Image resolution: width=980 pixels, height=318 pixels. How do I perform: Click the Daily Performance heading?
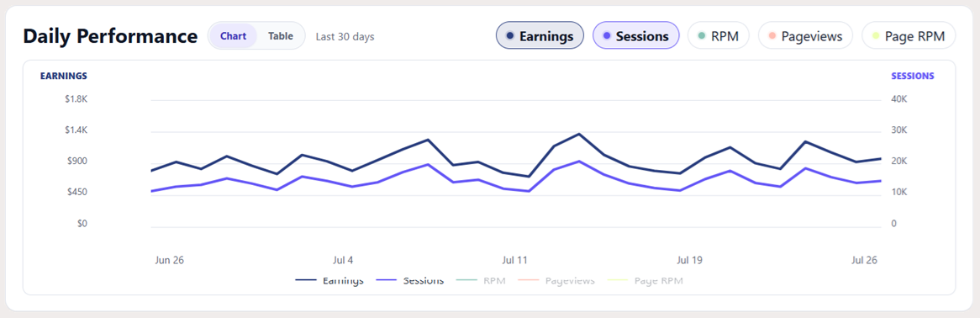[110, 36]
